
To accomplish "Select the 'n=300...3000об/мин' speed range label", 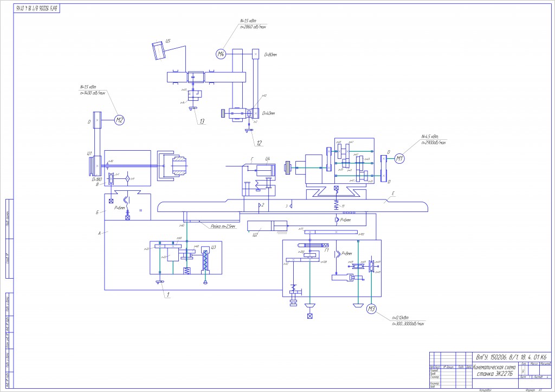I will [x=408, y=324].
